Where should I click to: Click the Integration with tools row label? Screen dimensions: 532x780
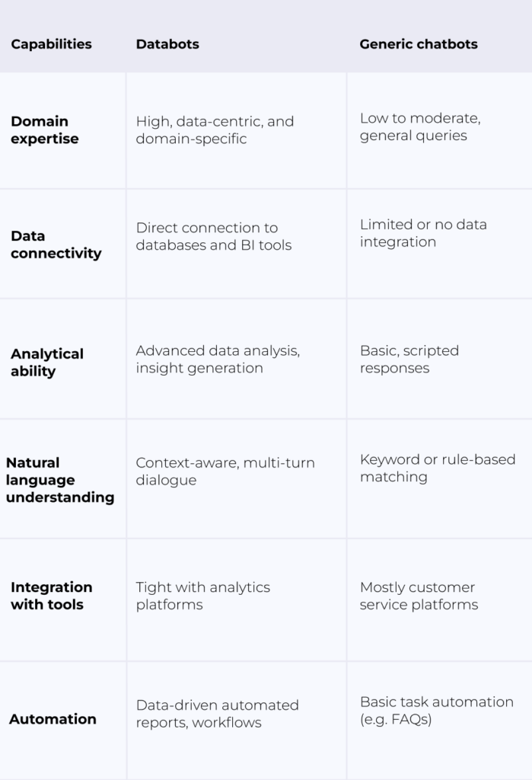[51, 596]
